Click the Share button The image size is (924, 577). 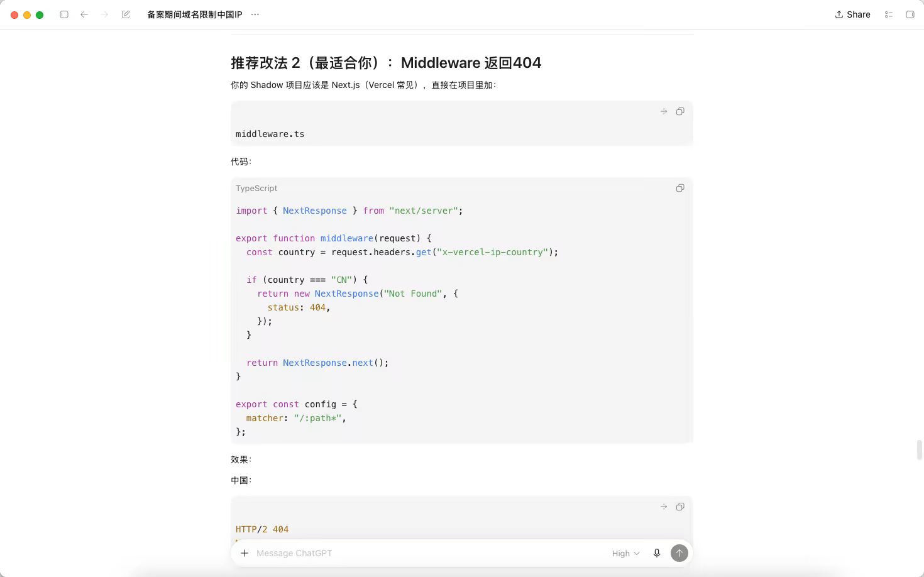(852, 14)
